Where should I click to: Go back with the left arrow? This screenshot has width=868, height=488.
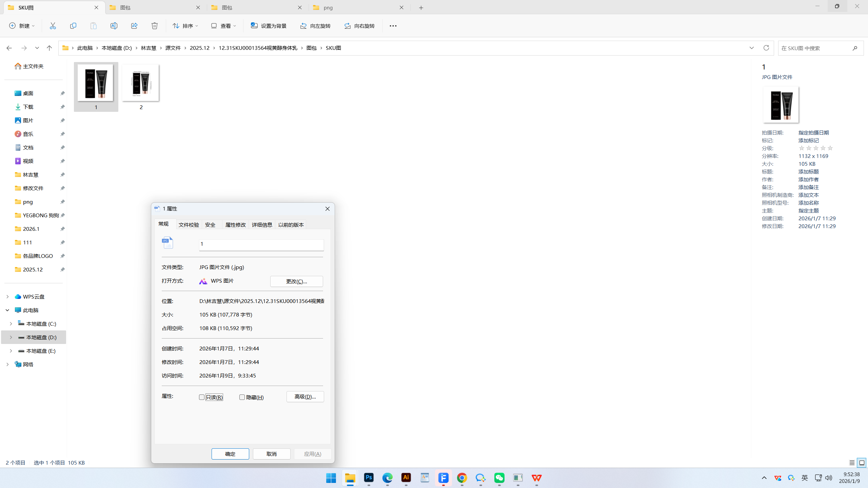(9, 48)
